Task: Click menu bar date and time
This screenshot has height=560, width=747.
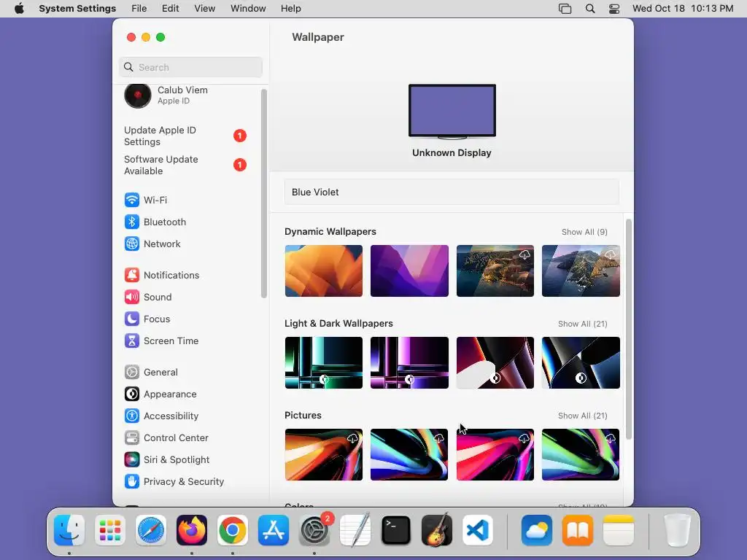Action: [x=683, y=9]
